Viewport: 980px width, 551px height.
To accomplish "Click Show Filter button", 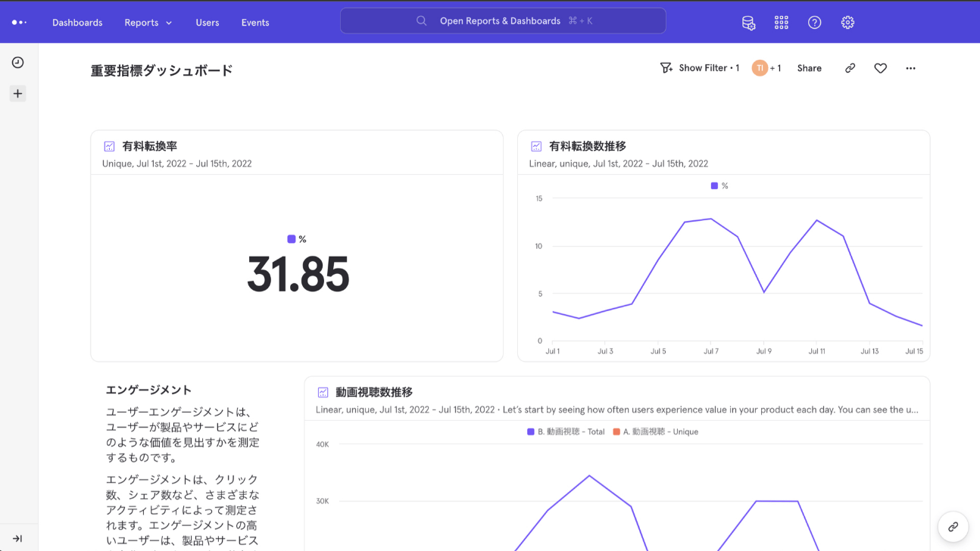I will (x=699, y=68).
